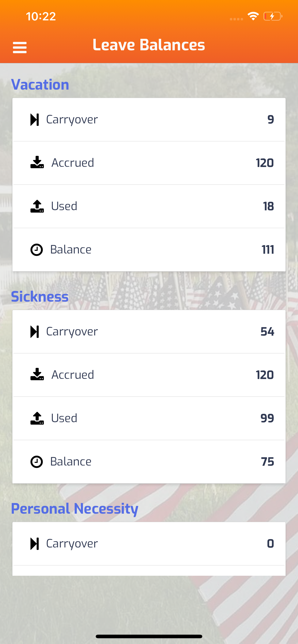Tap the Vacation Carryover skip icon
The image size is (298, 644).
[35, 120]
